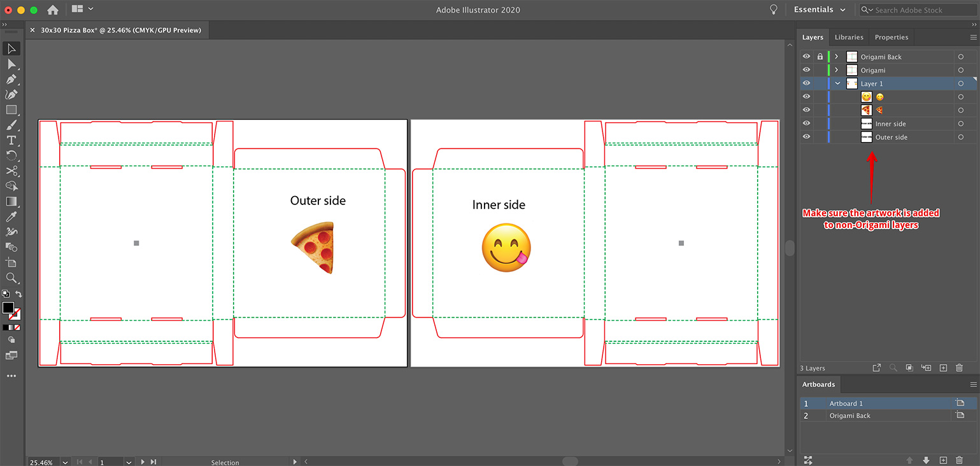This screenshot has width=980, height=466.
Task: Expand the Origami layer
Action: pyautogui.click(x=835, y=69)
